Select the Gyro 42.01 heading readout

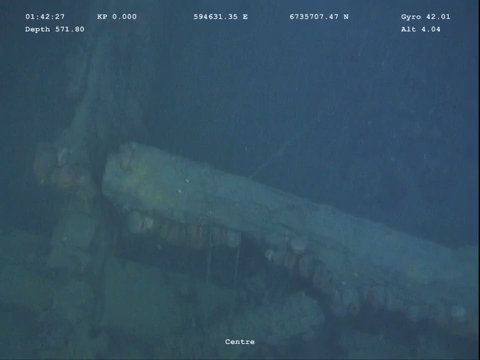[x=426, y=17]
